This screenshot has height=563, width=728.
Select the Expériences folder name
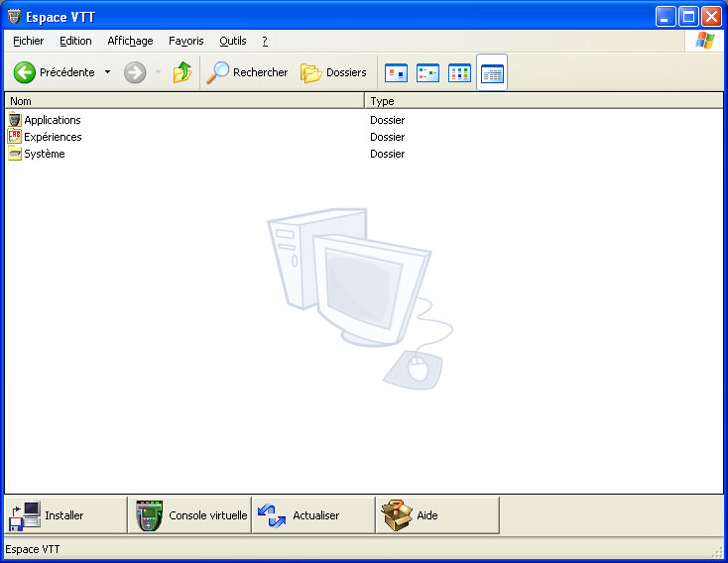pyautogui.click(x=53, y=137)
